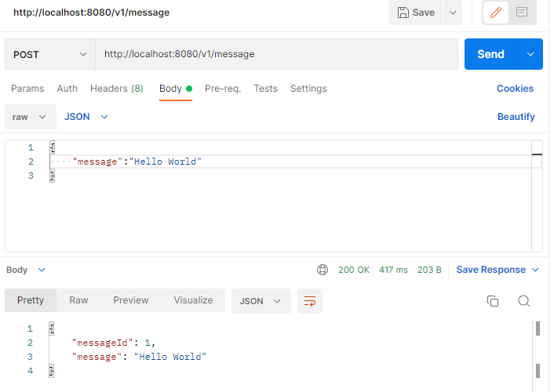Click the 203 B response size
This screenshot has height=392, width=554.
[429, 270]
